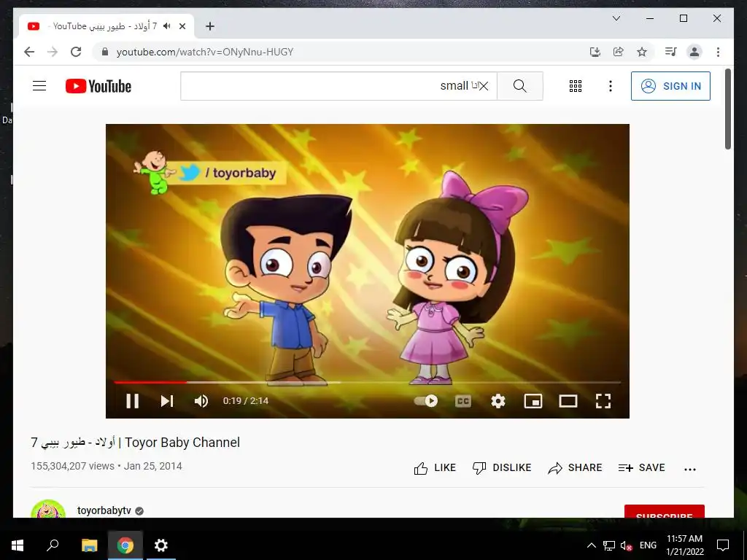This screenshot has width=747, height=560.
Task: Open YouTube guide hamburger menu
Action: 39,86
